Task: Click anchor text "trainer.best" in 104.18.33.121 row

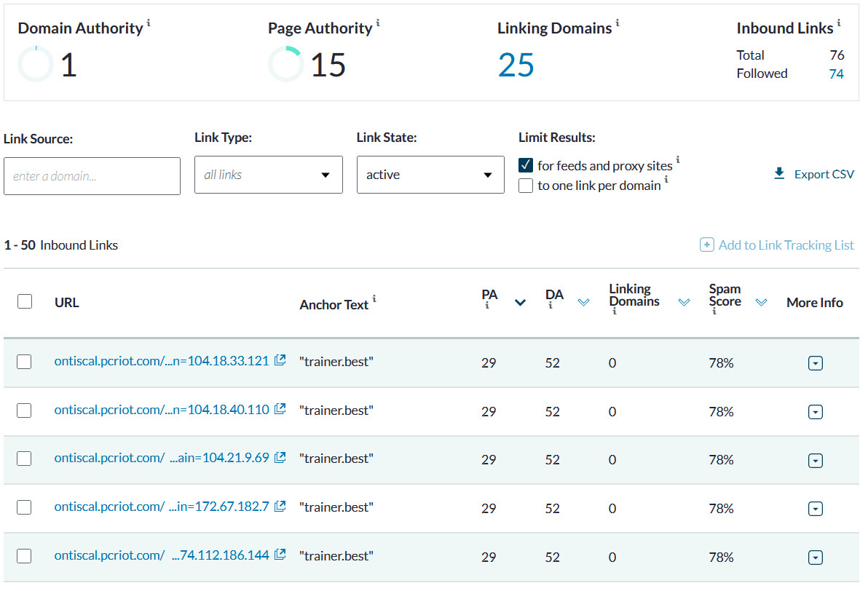Action: 336,361
